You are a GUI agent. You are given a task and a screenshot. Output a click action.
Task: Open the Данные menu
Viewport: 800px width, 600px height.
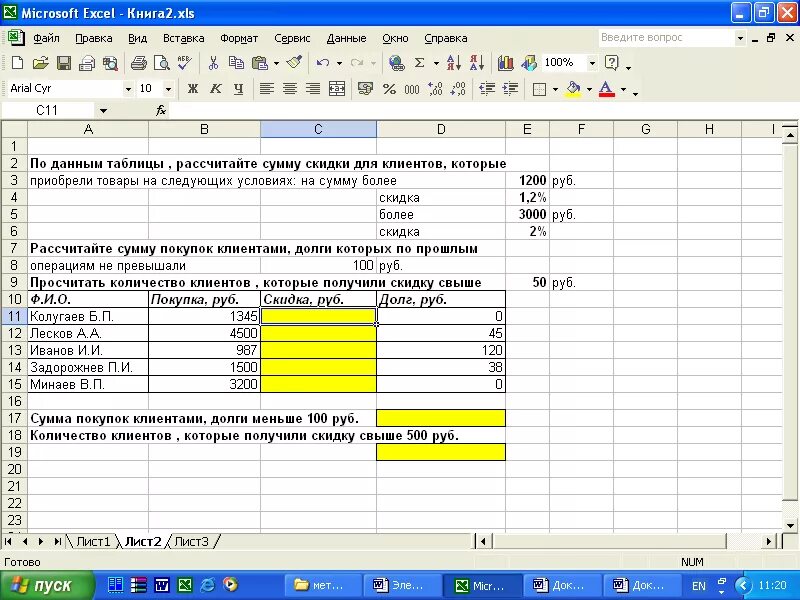pyautogui.click(x=346, y=38)
